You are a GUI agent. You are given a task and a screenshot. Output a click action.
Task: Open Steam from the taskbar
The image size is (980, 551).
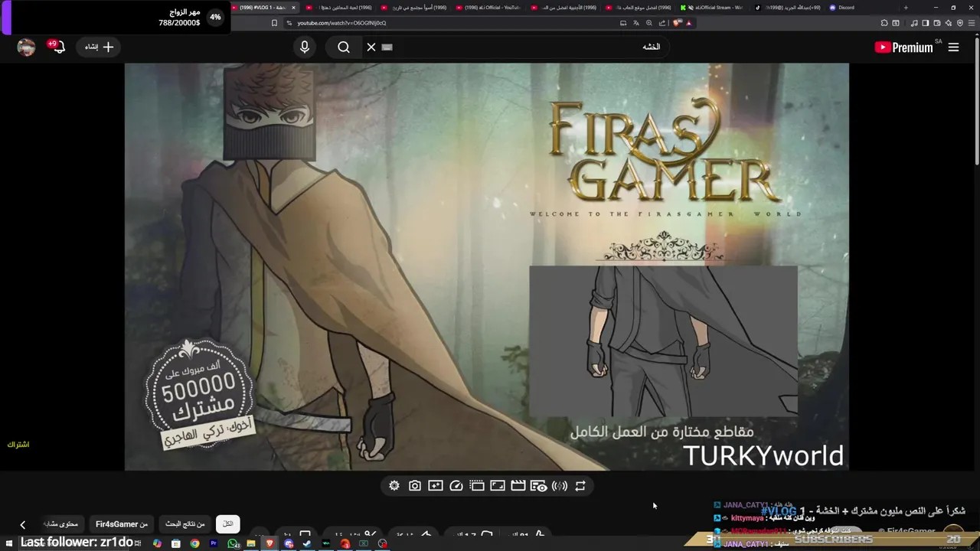tap(307, 543)
